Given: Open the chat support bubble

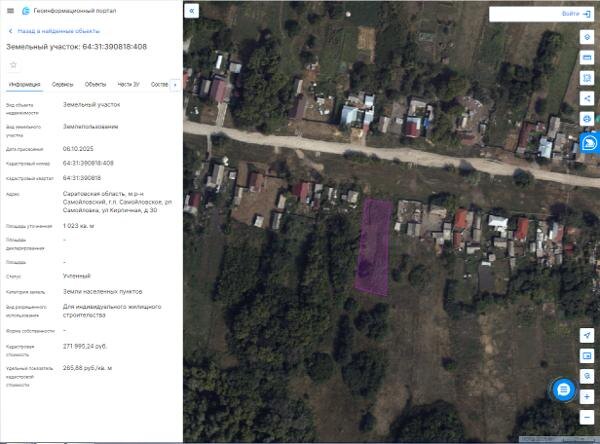Looking at the screenshot, I should (563, 390).
